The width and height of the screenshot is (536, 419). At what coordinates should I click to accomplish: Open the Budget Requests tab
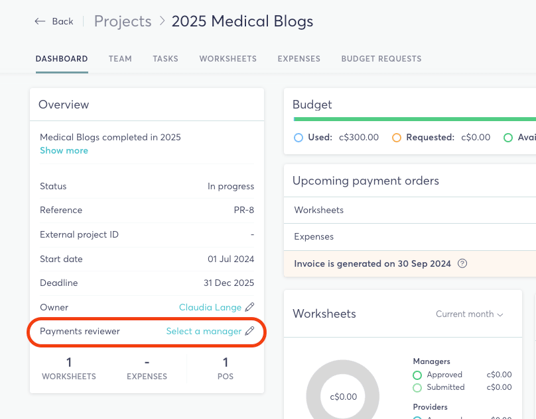(x=381, y=59)
